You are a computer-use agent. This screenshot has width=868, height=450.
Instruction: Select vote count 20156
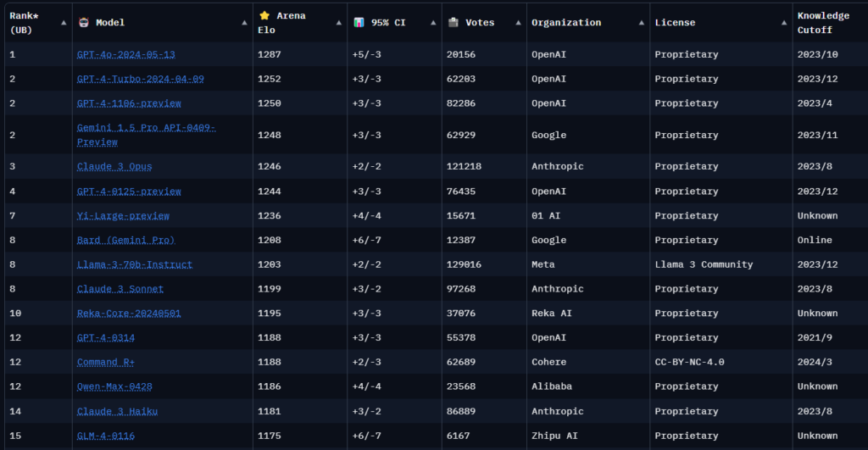[461, 54]
